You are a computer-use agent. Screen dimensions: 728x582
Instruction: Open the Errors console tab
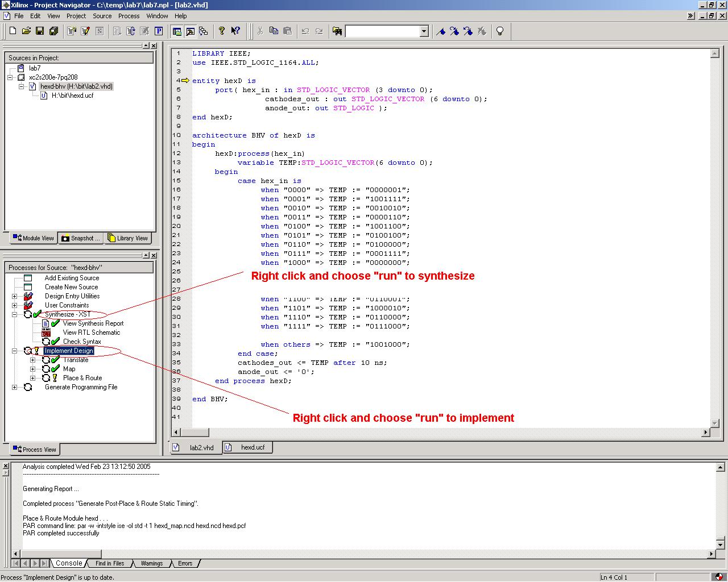pyautogui.click(x=185, y=563)
